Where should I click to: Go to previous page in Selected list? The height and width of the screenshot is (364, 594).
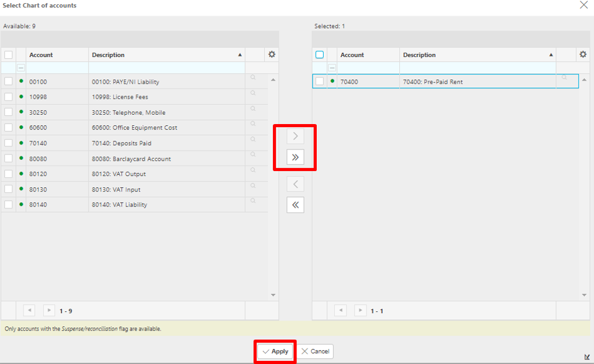pyautogui.click(x=340, y=311)
